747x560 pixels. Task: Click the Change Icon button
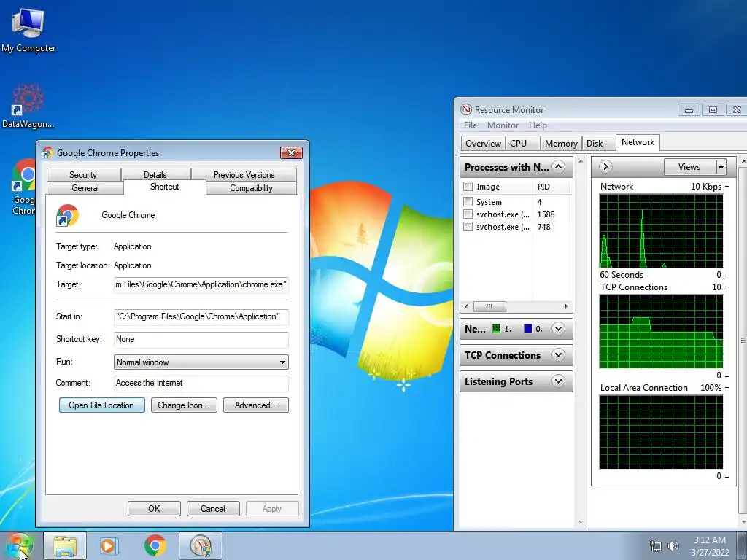[x=184, y=405]
